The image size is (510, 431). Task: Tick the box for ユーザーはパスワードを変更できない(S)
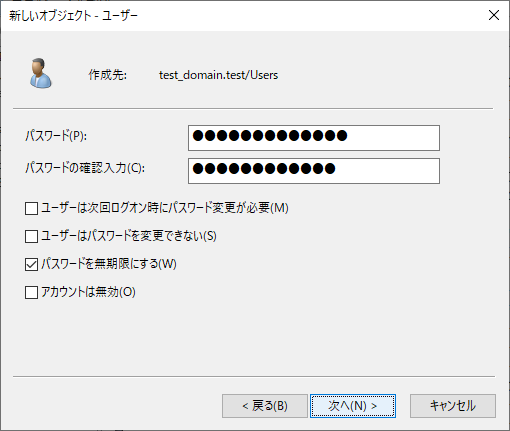tap(31, 236)
